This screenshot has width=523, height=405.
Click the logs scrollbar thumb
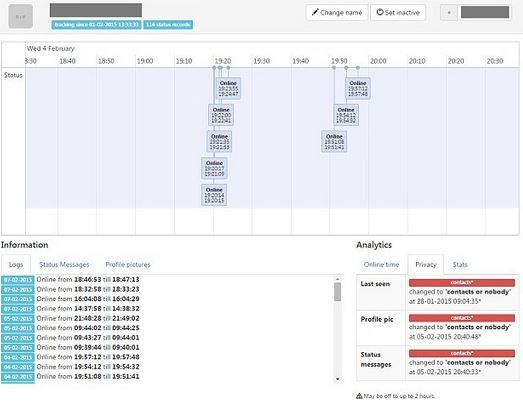point(338,292)
